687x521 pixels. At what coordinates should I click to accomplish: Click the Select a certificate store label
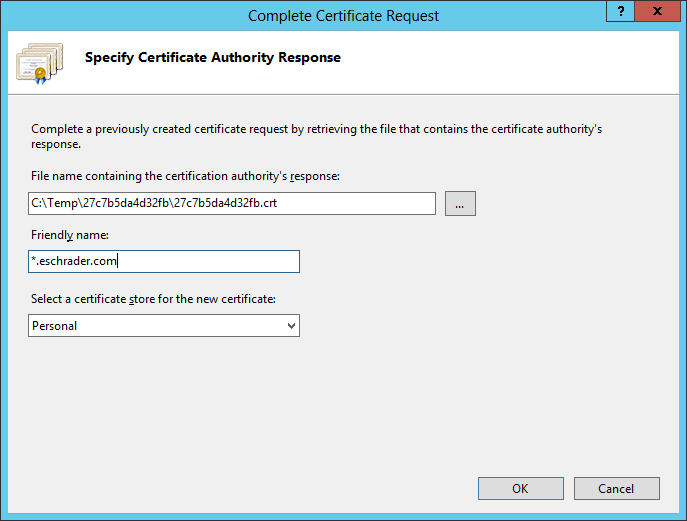(153, 299)
